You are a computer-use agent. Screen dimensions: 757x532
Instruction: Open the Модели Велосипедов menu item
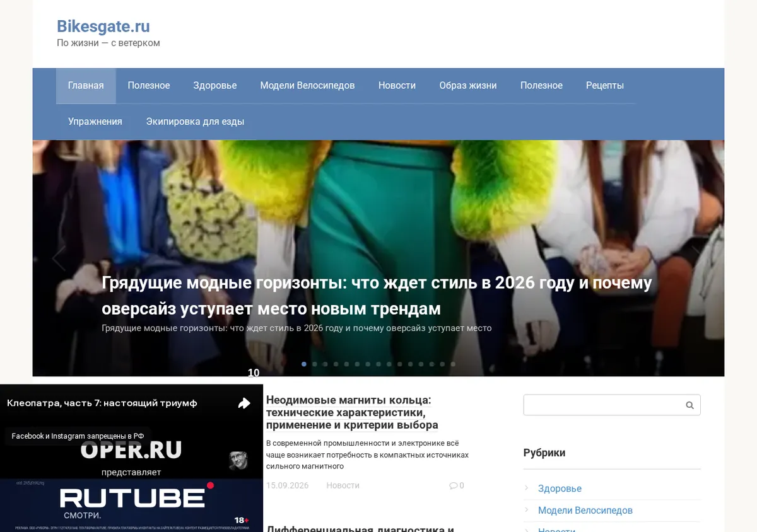coord(307,86)
